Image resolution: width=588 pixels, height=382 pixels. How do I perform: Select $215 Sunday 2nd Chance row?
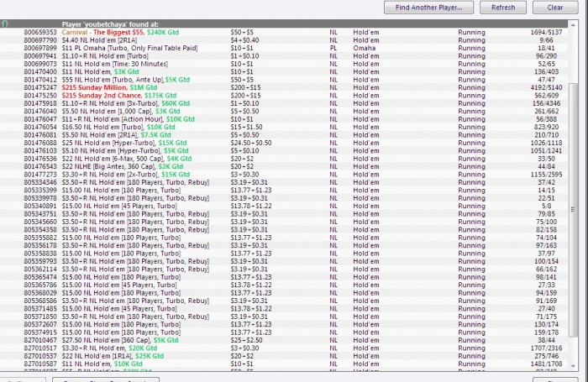(x=284, y=95)
